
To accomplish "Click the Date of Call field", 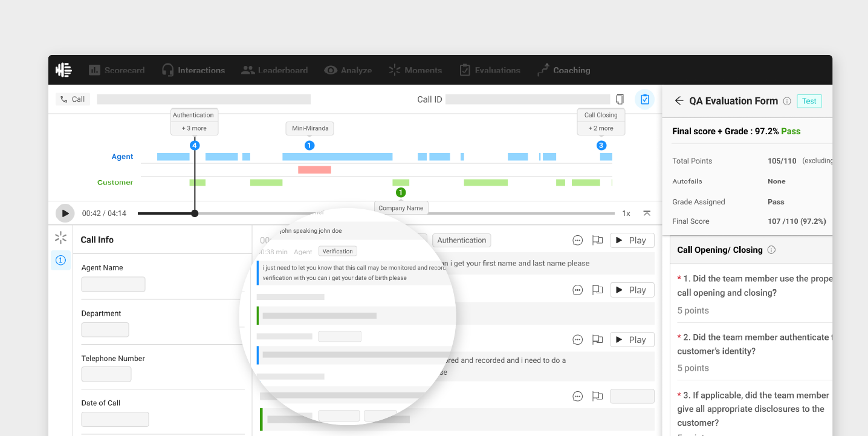I will (115, 419).
